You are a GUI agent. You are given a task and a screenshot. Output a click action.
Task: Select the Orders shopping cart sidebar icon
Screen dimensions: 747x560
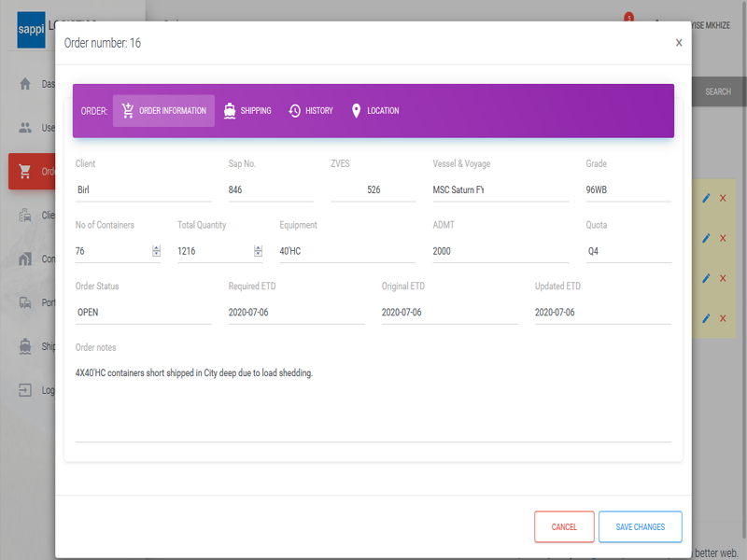tap(25, 172)
